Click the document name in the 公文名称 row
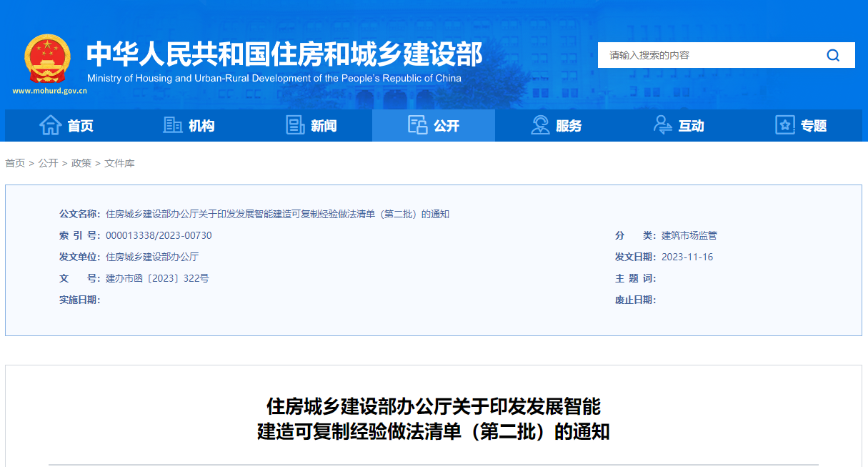The width and height of the screenshot is (868, 467). 277,214
